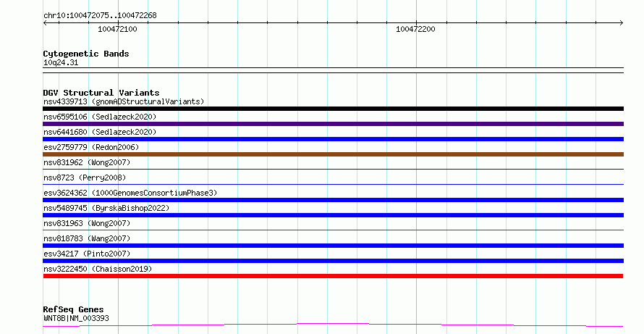Click the right arrow of the coordinate ruler

[622, 23]
